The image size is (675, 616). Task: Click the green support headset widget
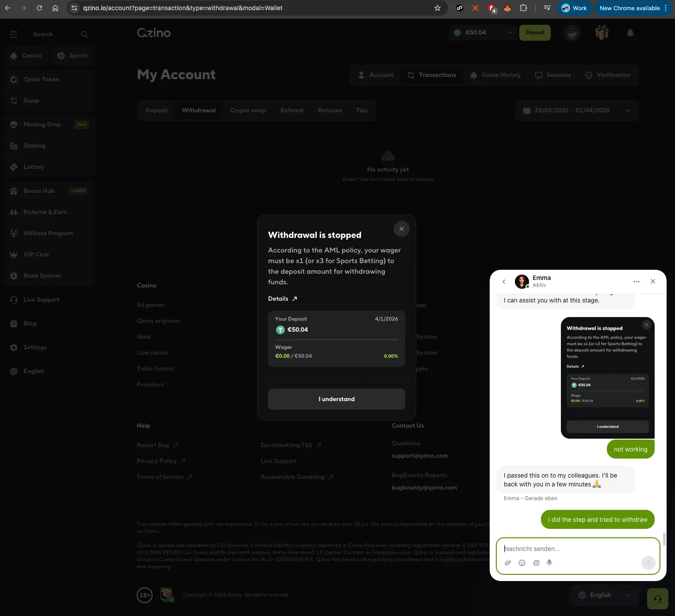tap(658, 599)
